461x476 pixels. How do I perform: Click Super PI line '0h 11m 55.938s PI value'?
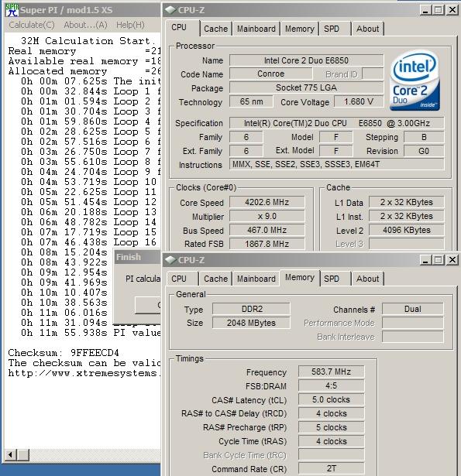[x=91, y=333]
